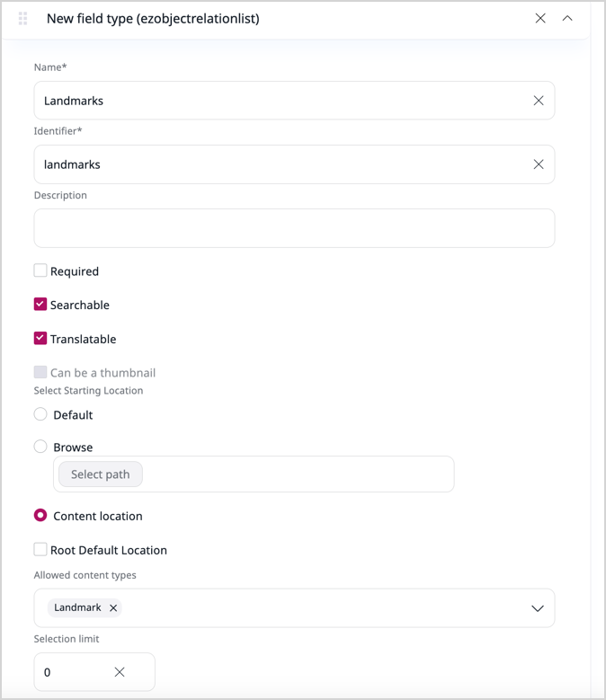Image resolution: width=606 pixels, height=700 pixels.
Task: Uncheck the Searchable checkbox
Action: (x=40, y=305)
